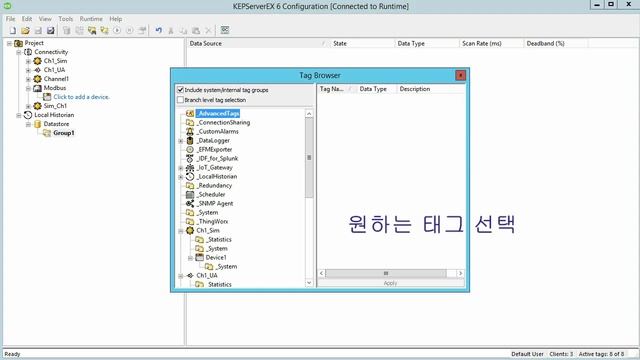Click the Modbus channel icon in project tree
Image resolution: width=640 pixels, height=360 pixels.
point(38,88)
